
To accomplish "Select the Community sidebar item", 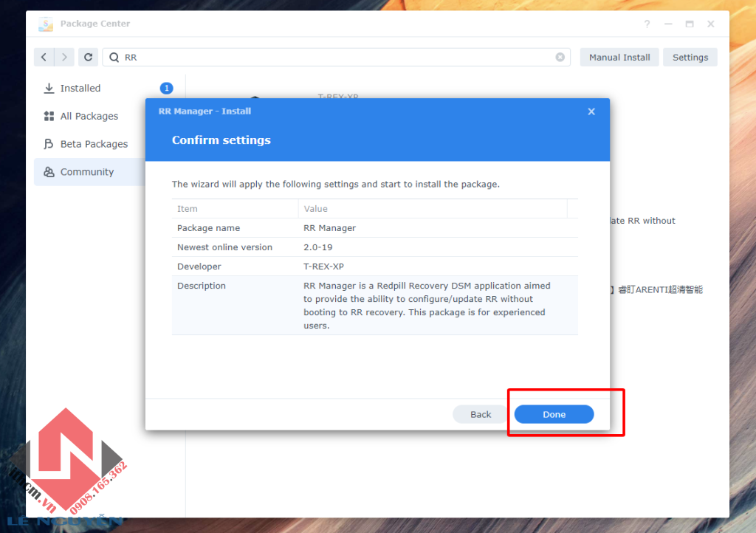I will [x=86, y=172].
